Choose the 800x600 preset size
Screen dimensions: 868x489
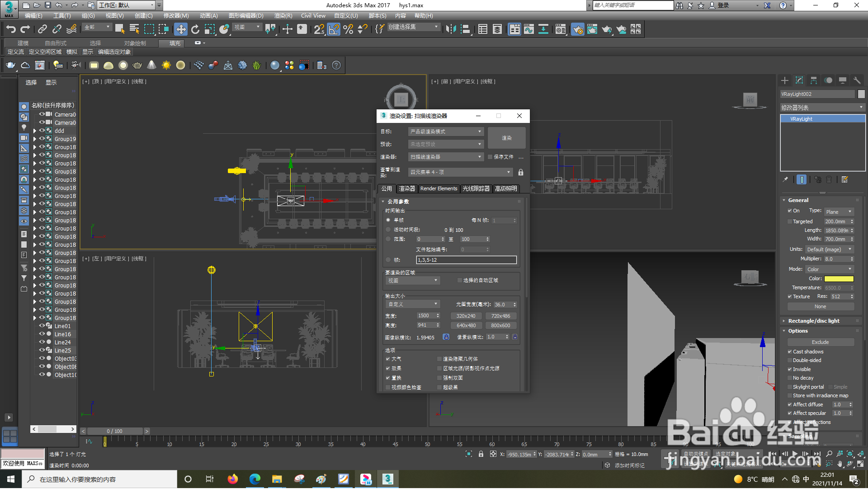coord(500,326)
